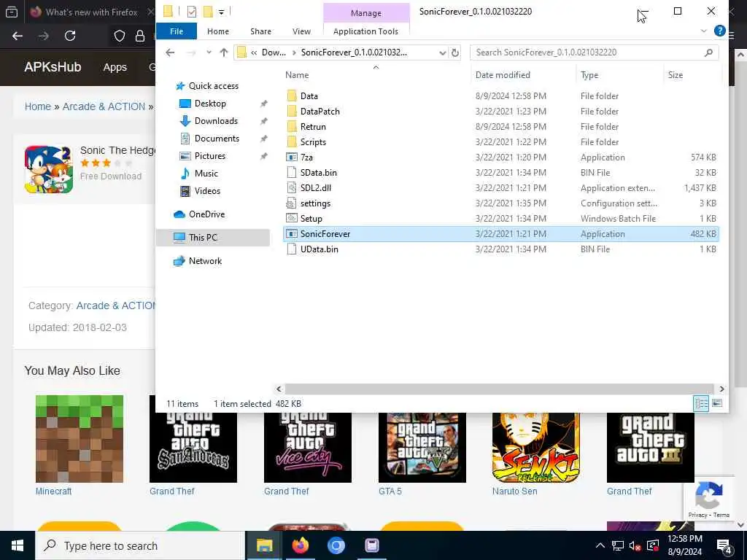Click the APKsHub site logo

(x=53, y=67)
